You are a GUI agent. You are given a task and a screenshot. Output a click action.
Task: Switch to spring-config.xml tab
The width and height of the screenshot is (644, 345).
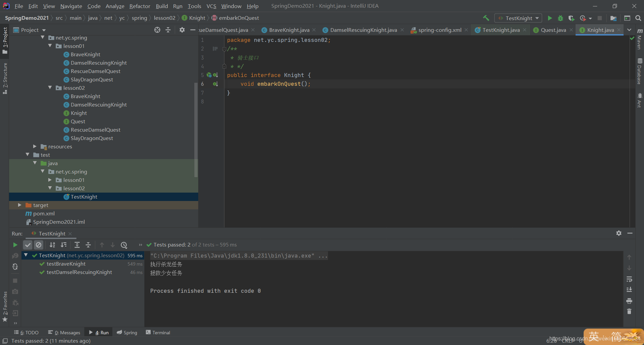[x=440, y=30]
